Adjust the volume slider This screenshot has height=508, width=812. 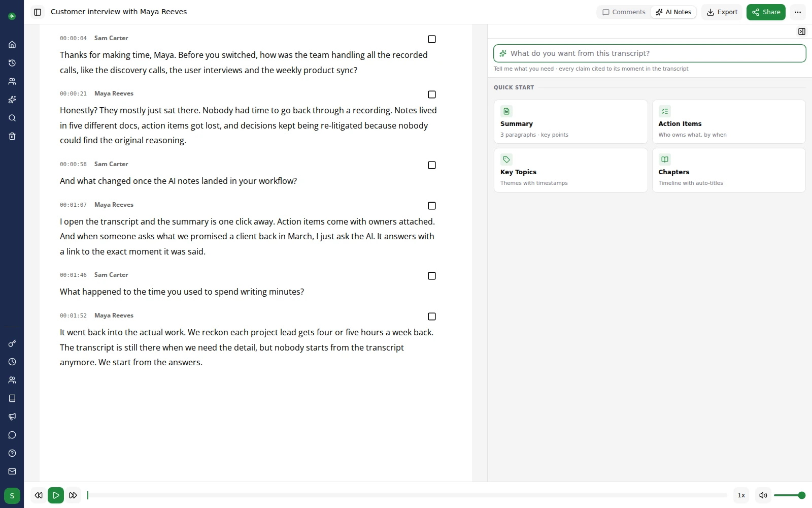[x=789, y=495]
